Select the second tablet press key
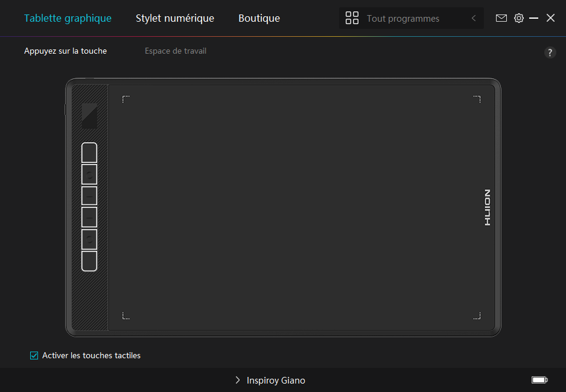Image resolution: width=566 pixels, height=392 pixels. [89, 175]
